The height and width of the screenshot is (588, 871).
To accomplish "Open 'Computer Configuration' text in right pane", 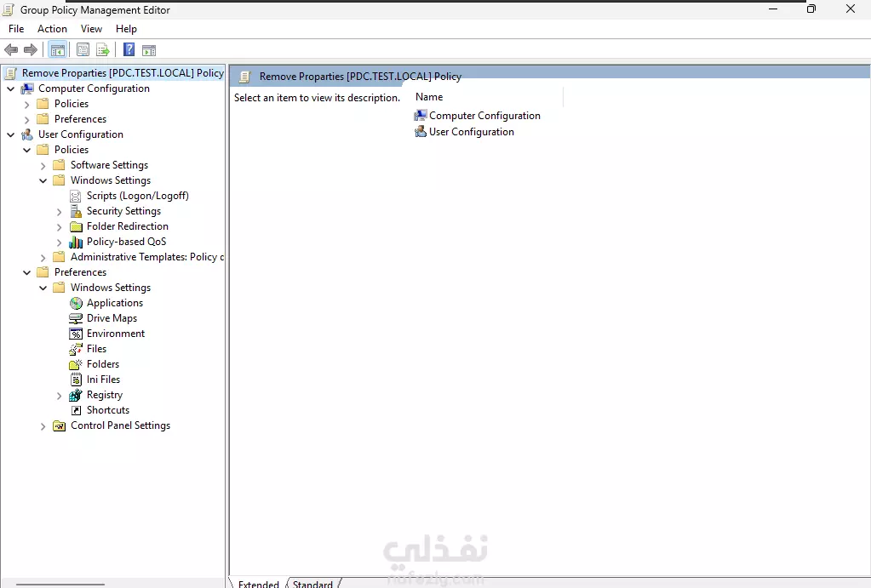I will tap(484, 116).
